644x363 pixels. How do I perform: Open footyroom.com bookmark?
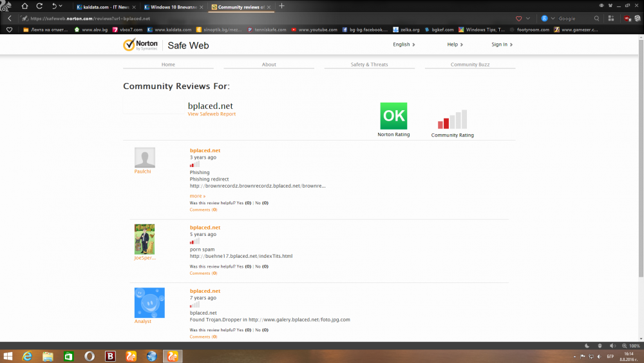pos(529,30)
